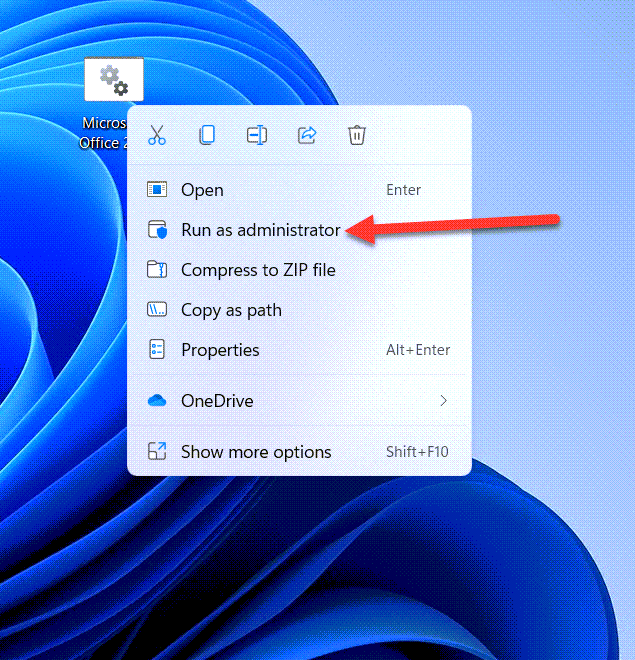Click the Share icon in context menu
Viewport: 635px width, 660px height.
point(307,135)
